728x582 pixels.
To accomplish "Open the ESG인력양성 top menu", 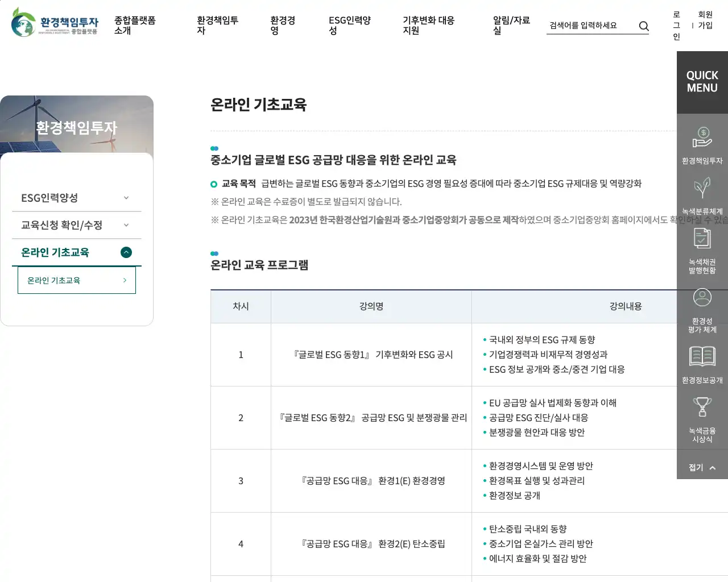I will (349, 25).
